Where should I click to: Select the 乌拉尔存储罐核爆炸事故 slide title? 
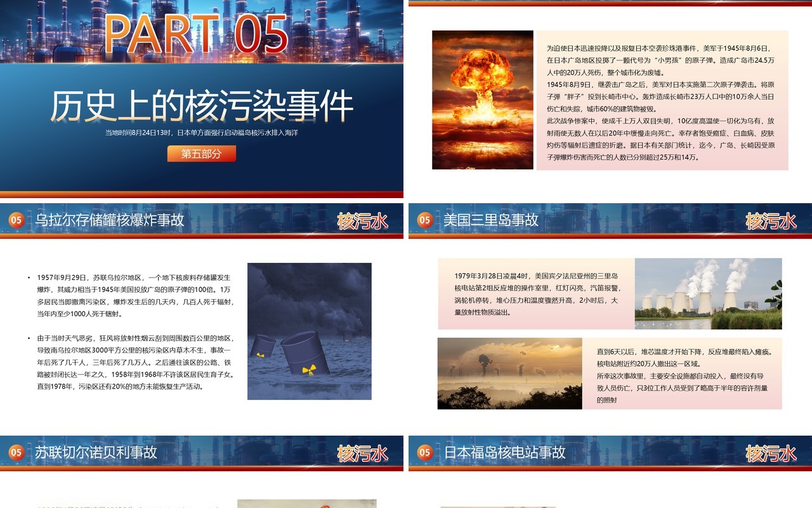pos(110,220)
